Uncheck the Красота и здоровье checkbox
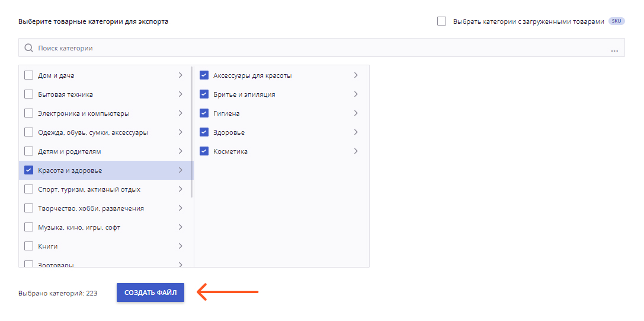The image size is (644, 321). pos(29,170)
